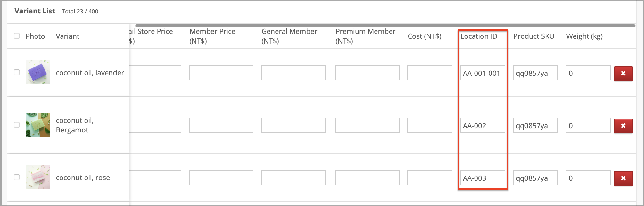
Task: Select the coconut oil, rose checkbox
Action: (17, 177)
